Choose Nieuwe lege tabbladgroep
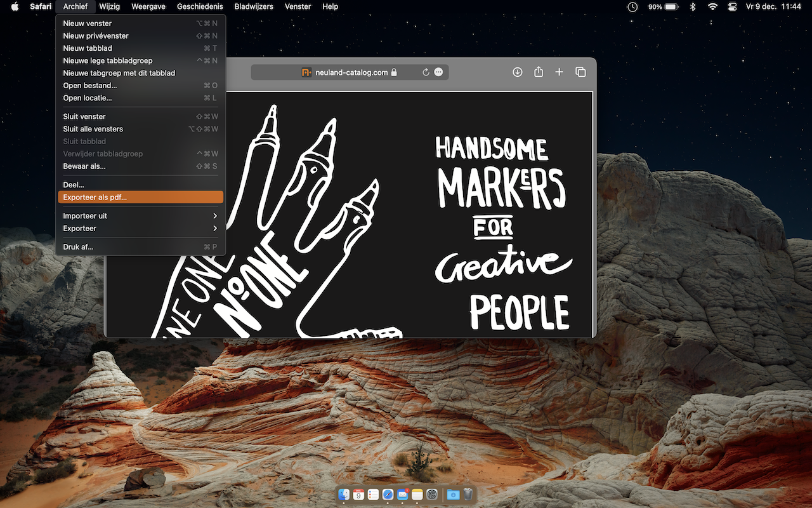This screenshot has height=508, width=812. [140, 61]
